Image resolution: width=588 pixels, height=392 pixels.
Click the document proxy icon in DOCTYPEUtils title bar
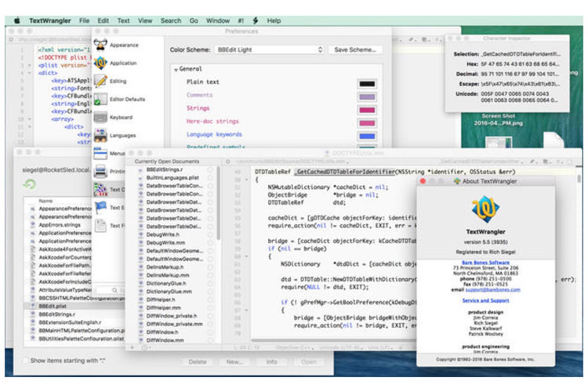327,153
